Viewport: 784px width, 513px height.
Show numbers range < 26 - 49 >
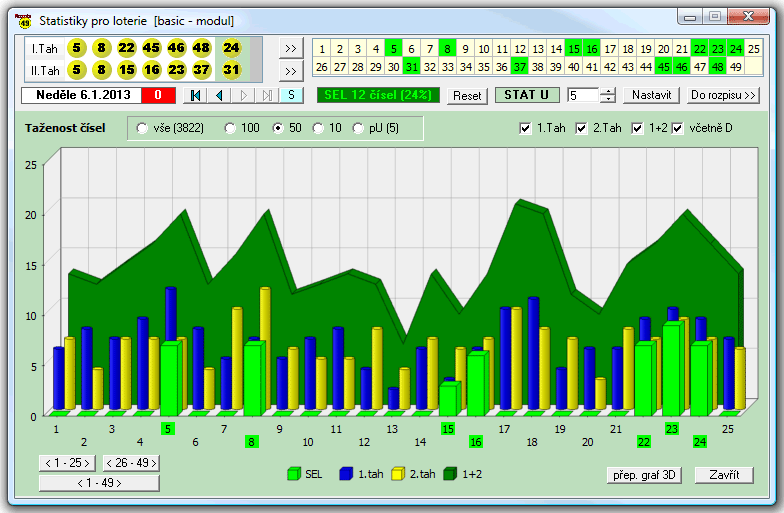(130, 463)
